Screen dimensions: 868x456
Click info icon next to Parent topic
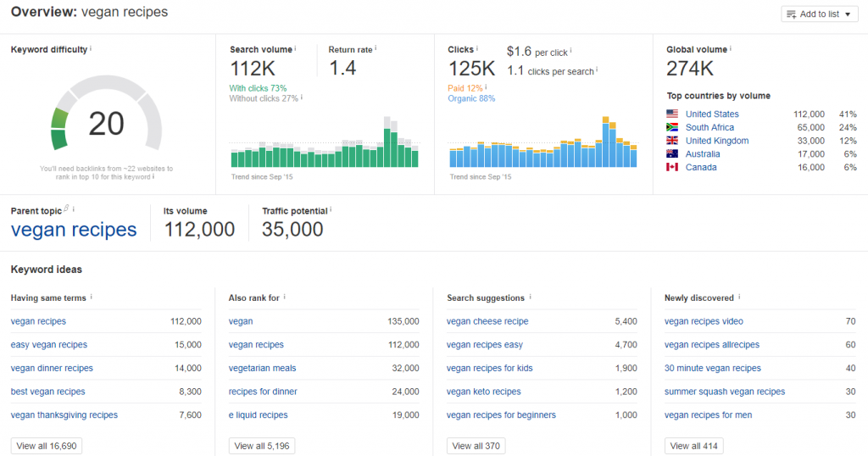[73, 209]
